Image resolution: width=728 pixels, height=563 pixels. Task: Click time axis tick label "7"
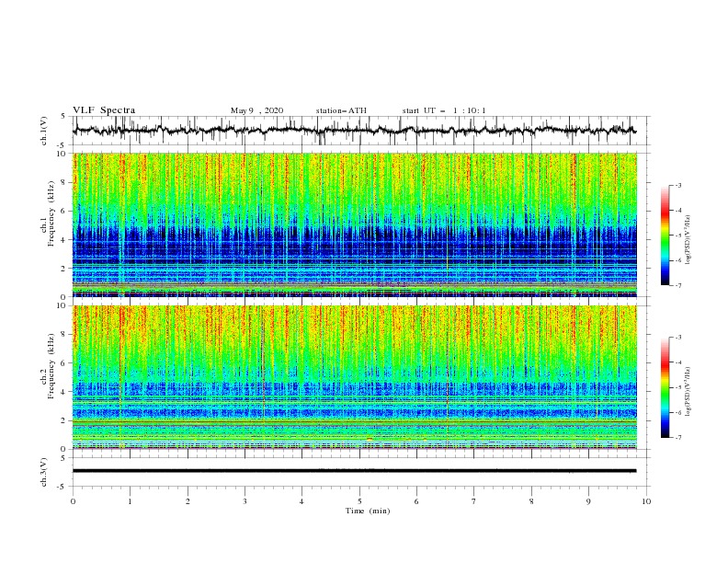pos(474,501)
